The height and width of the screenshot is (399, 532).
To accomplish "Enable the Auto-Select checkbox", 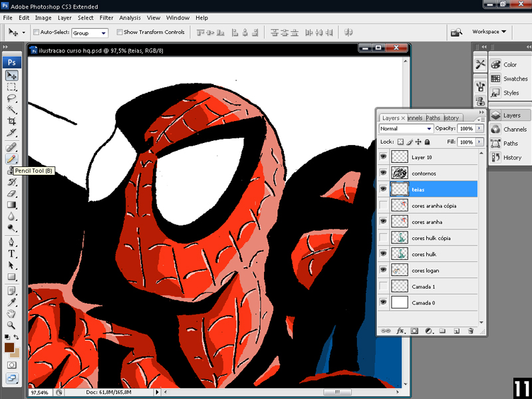I will (37, 32).
